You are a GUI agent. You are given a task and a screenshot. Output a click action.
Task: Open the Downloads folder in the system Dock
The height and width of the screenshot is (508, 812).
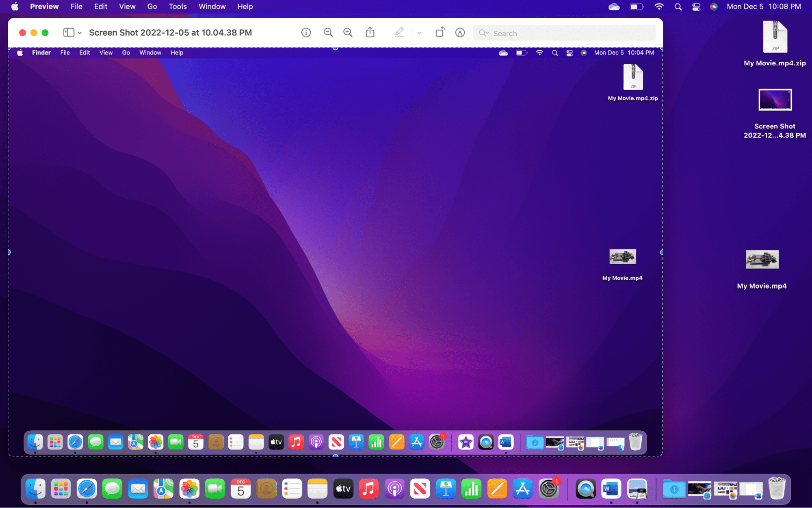tap(674, 489)
